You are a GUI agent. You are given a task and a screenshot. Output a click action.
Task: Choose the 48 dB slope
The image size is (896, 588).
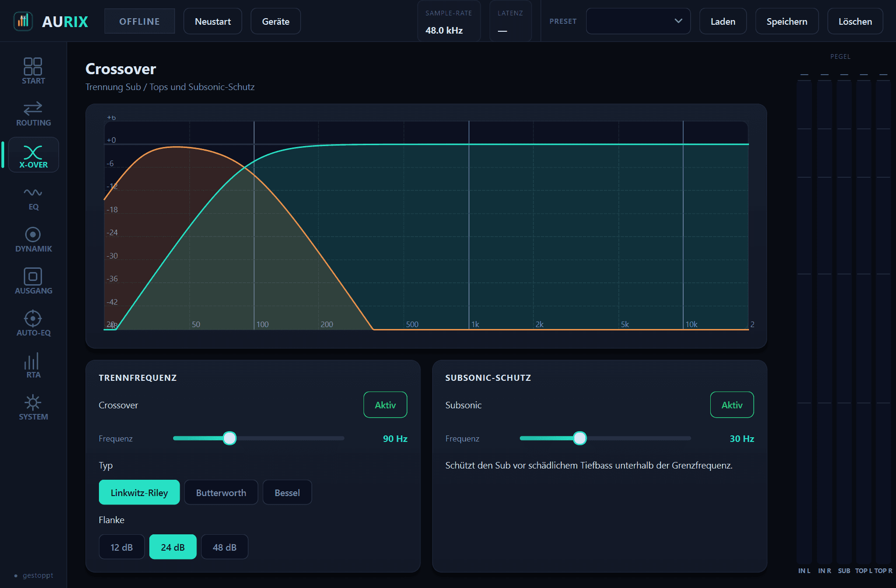click(224, 547)
